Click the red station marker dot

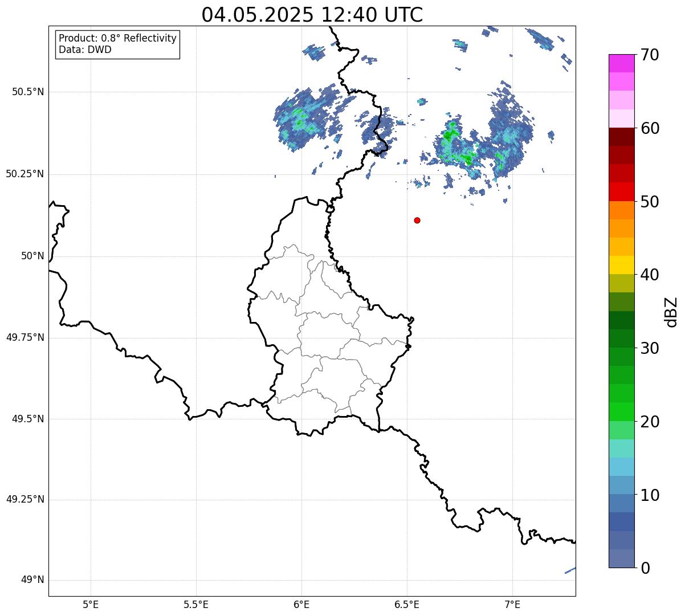pyautogui.click(x=417, y=220)
